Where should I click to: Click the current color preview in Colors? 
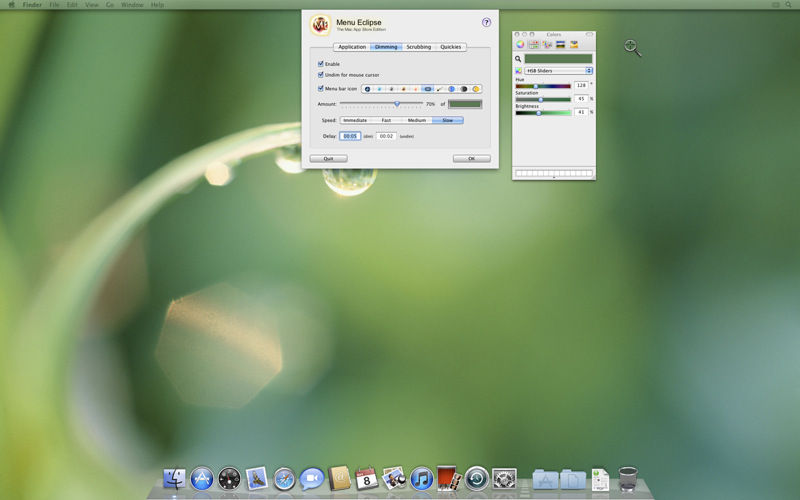[558, 59]
